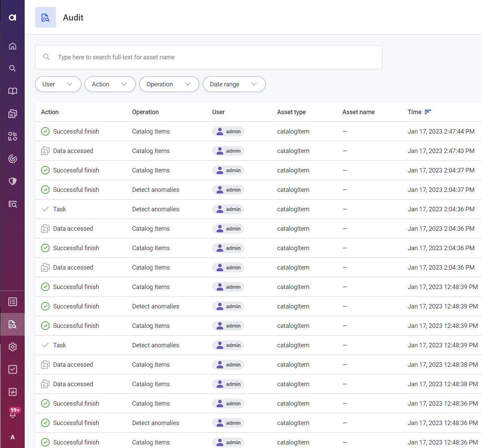Click the first Task row entry
Screen dimensions: 482x448
click(x=59, y=209)
